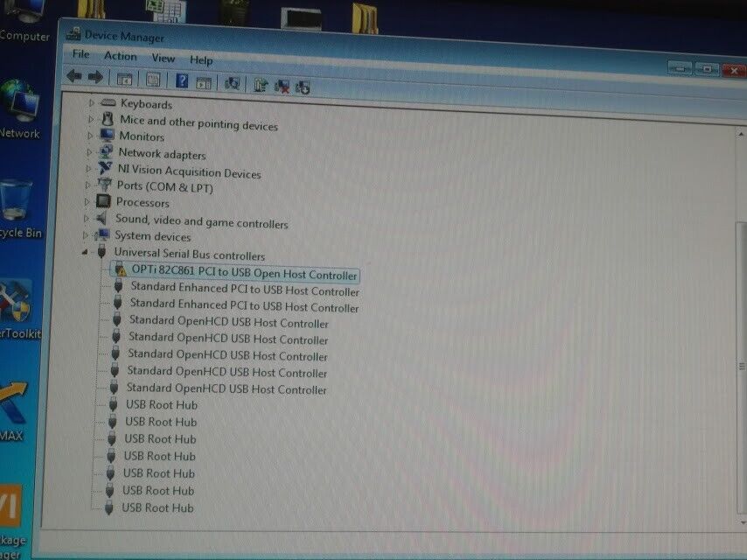The height and width of the screenshot is (560, 747).
Task: Click the Processors category icon
Action: pyautogui.click(x=103, y=200)
